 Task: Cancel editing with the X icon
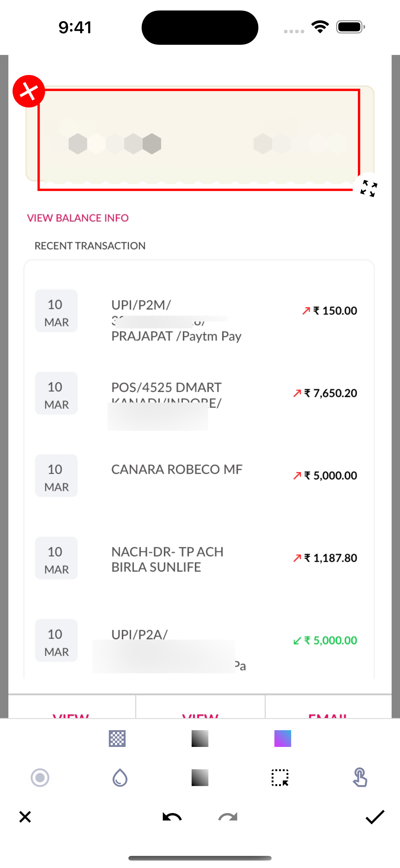coord(25,817)
